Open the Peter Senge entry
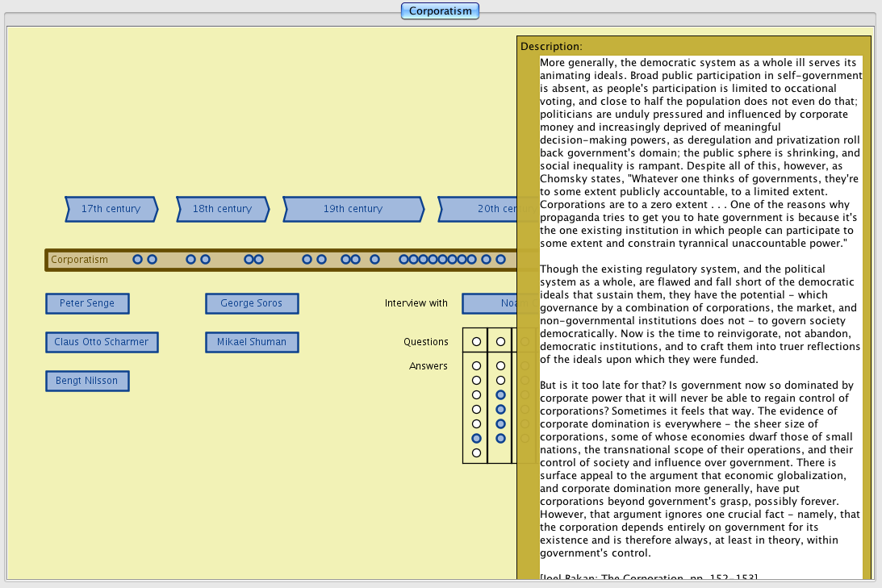The height and width of the screenshot is (588, 882). pos(87,303)
